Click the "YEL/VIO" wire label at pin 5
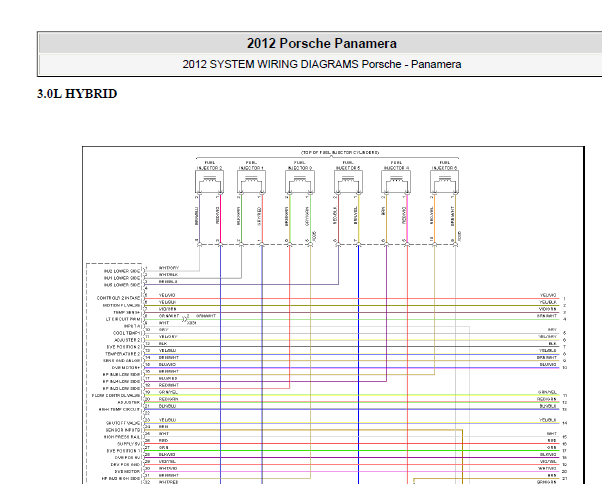602x484 pixels. coord(167,295)
